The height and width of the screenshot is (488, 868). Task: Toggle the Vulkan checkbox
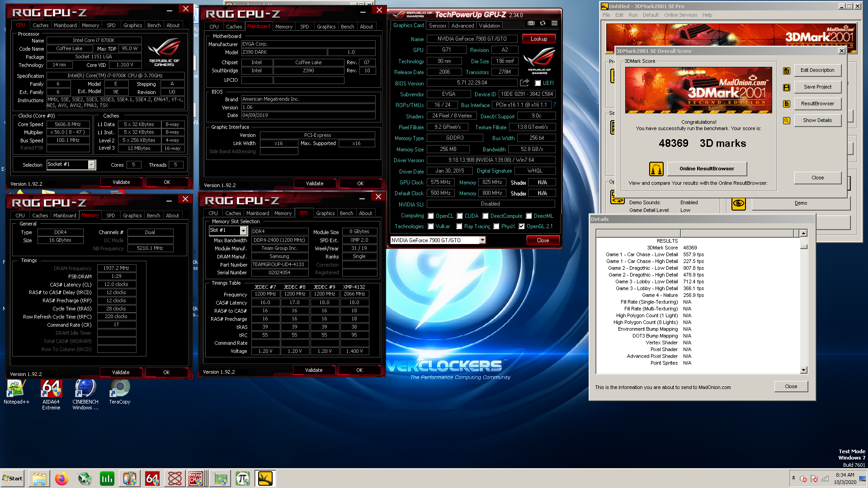click(x=431, y=226)
